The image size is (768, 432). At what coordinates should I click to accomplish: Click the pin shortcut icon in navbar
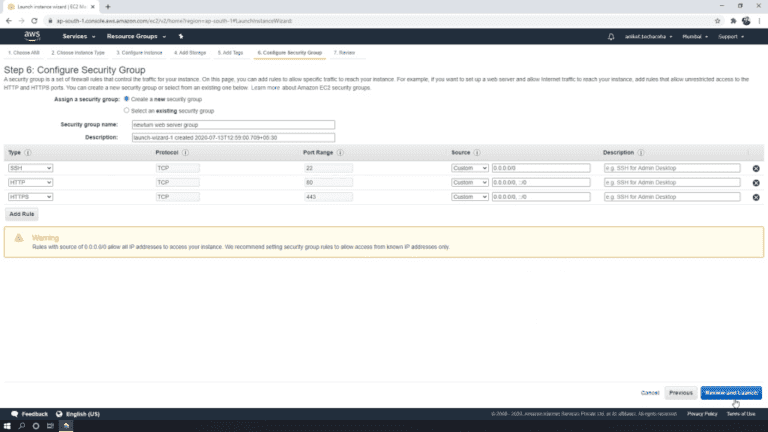[x=180, y=36]
